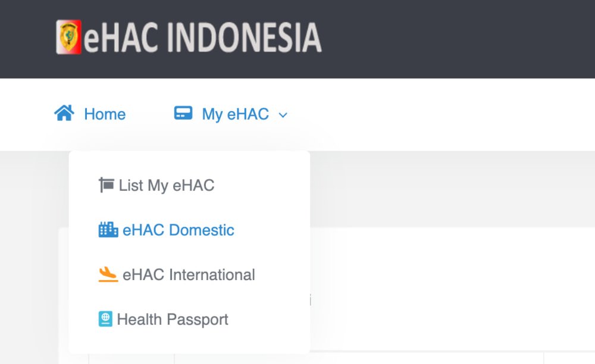The height and width of the screenshot is (364, 595).
Task: Open eHAC International from the dropdown
Action: point(189,274)
